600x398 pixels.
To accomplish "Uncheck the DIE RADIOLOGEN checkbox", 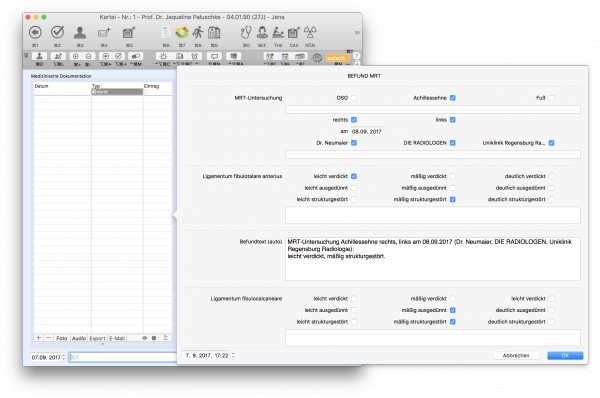I will point(453,143).
